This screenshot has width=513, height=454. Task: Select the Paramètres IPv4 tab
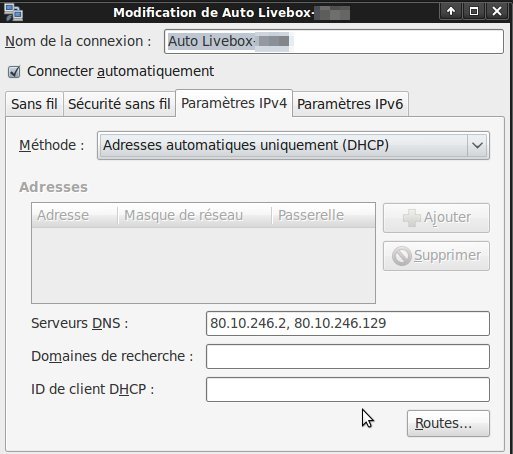click(234, 103)
